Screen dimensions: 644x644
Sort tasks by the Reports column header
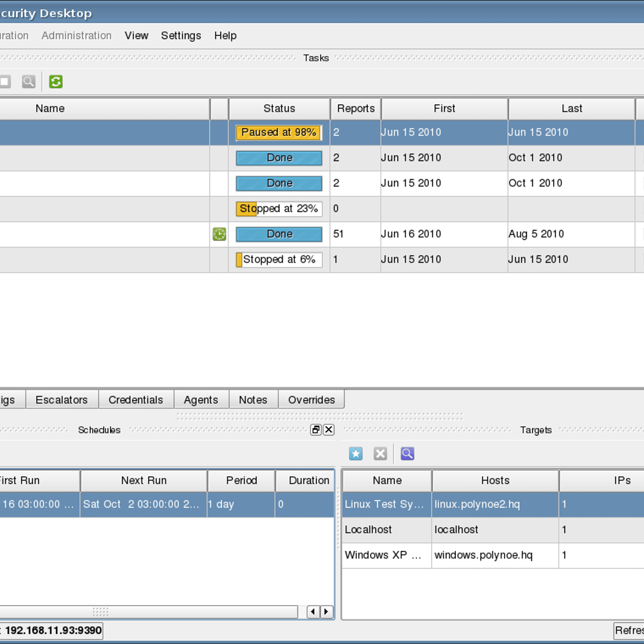(356, 109)
